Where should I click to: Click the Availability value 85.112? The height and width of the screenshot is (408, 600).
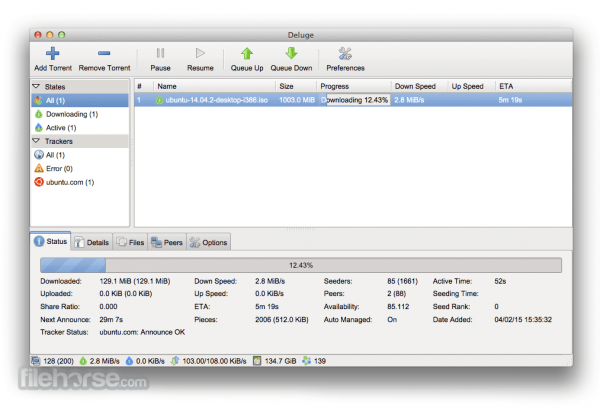point(398,307)
